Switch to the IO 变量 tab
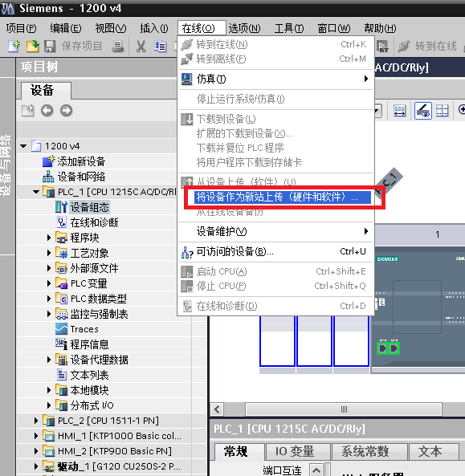This screenshot has width=465, height=476. click(297, 452)
